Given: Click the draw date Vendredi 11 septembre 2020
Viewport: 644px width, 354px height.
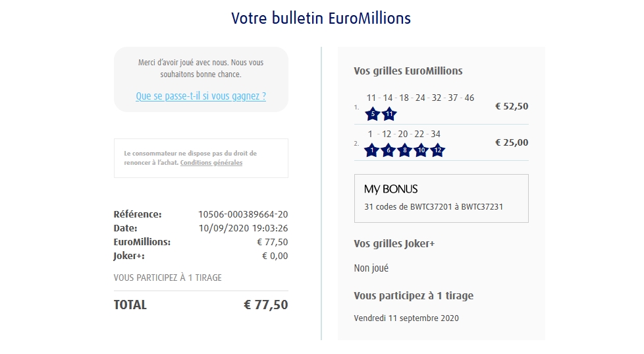Looking at the screenshot, I should coord(406,318).
